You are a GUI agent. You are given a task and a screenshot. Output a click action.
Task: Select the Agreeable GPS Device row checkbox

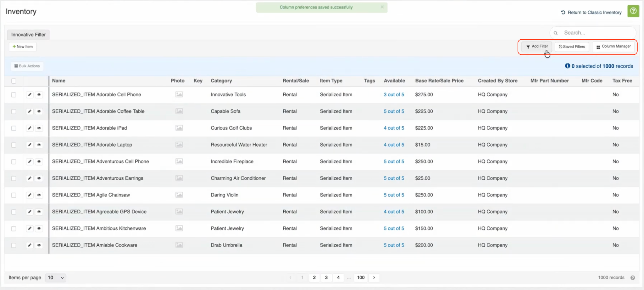click(14, 212)
